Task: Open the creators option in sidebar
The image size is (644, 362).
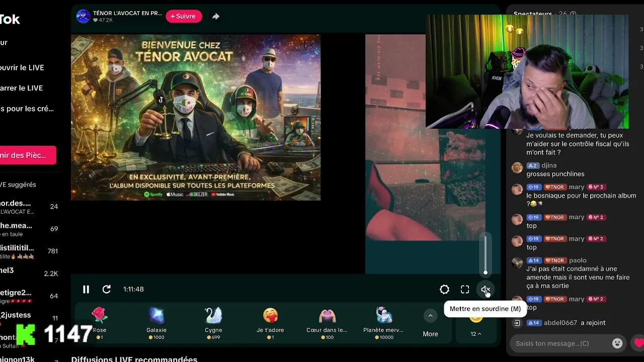Action: tap(27, 109)
